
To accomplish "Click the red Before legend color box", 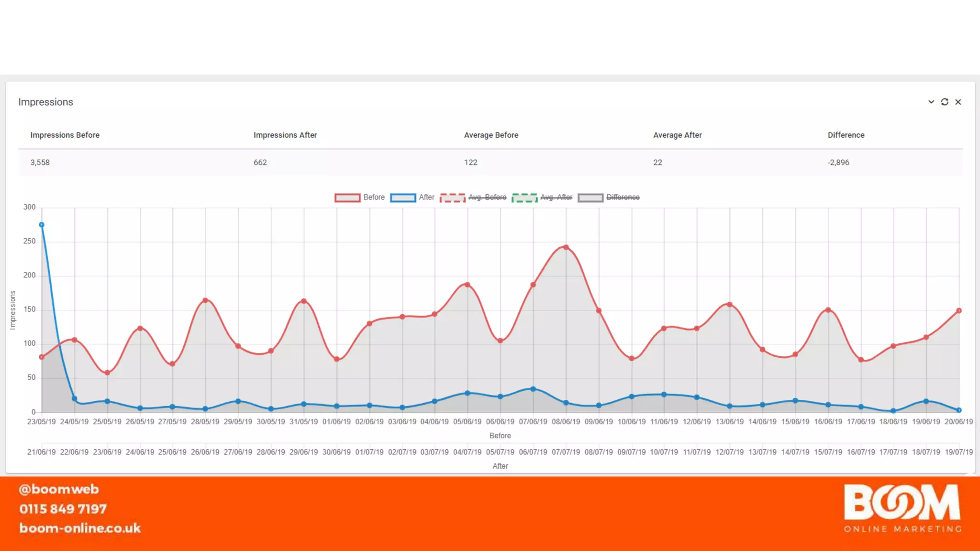I will pyautogui.click(x=347, y=198).
